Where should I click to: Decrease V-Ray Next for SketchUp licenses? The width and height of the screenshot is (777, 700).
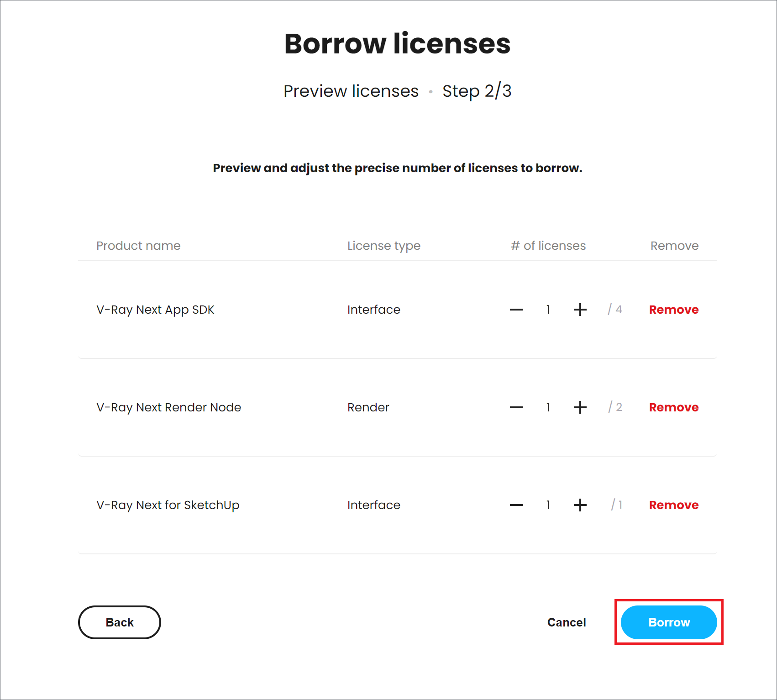point(516,505)
